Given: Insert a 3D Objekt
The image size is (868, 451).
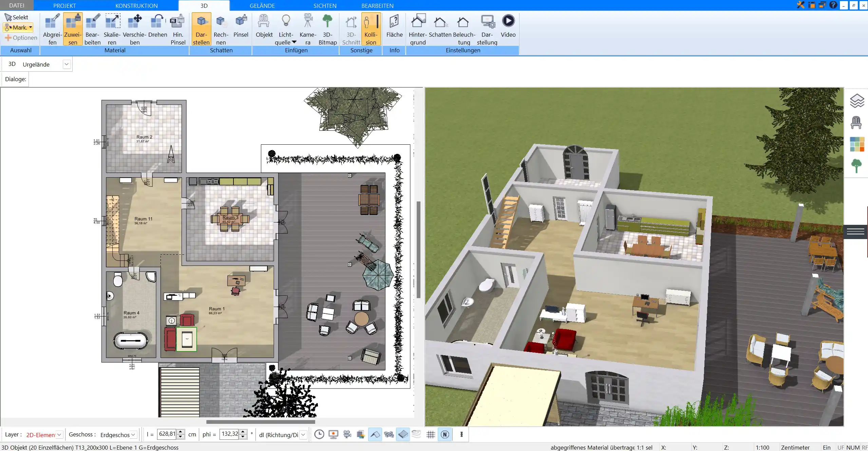Looking at the screenshot, I should (x=264, y=26).
